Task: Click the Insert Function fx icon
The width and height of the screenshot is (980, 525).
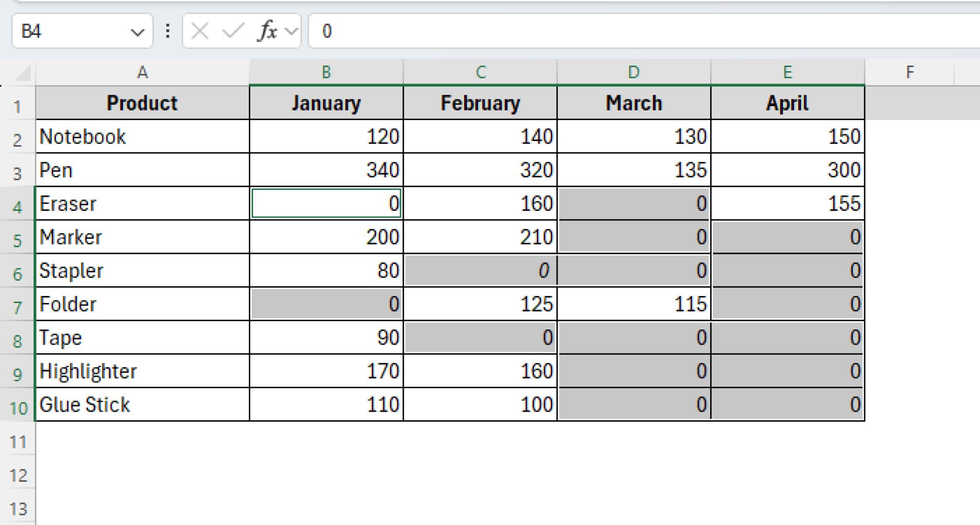Action: coord(268,31)
